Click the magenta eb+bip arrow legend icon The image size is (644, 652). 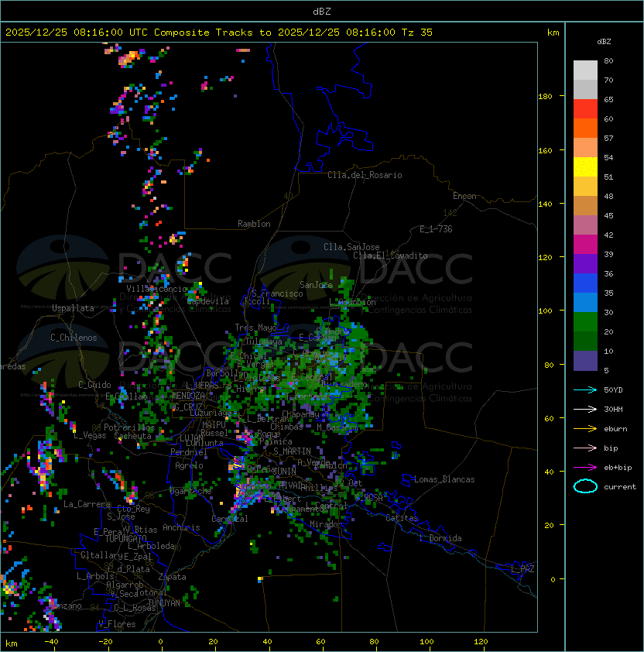pyautogui.click(x=585, y=468)
